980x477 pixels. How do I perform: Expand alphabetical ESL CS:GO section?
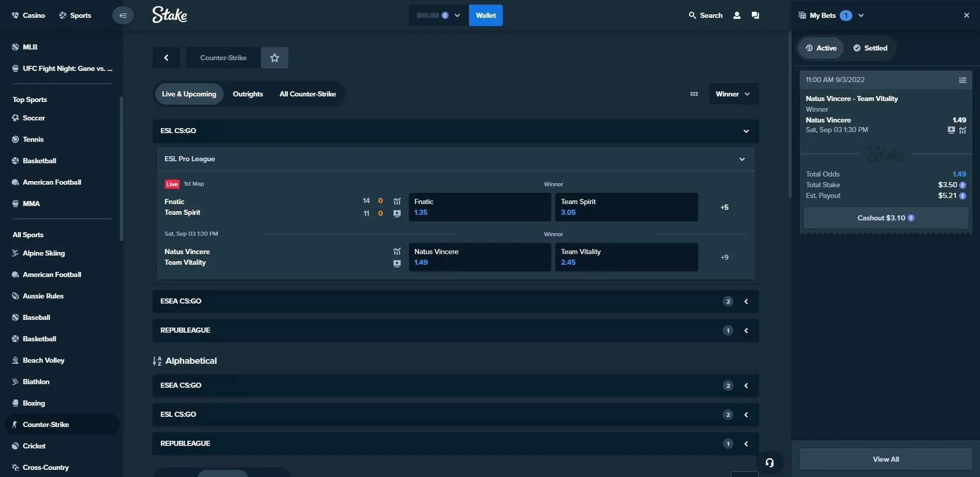pos(455,414)
